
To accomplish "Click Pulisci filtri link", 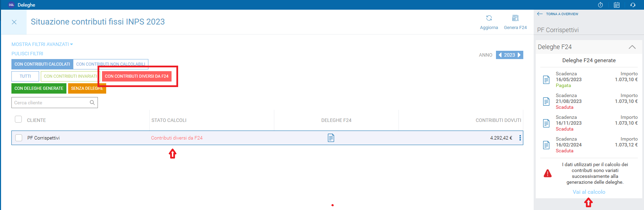I will pyautogui.click(x=27, y=54).
